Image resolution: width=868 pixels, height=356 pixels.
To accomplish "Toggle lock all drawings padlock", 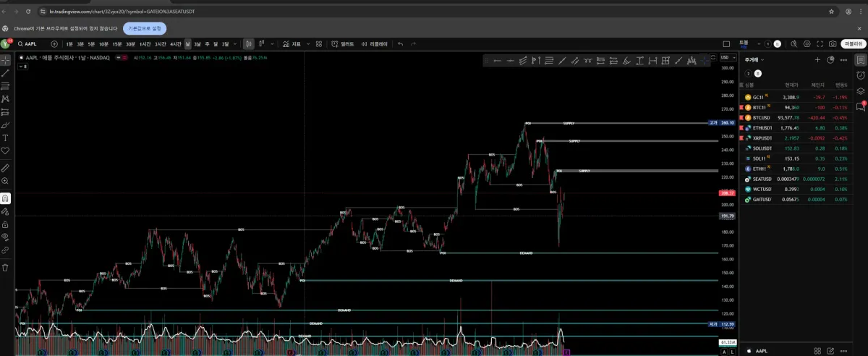I will click(x=5, y=224).
